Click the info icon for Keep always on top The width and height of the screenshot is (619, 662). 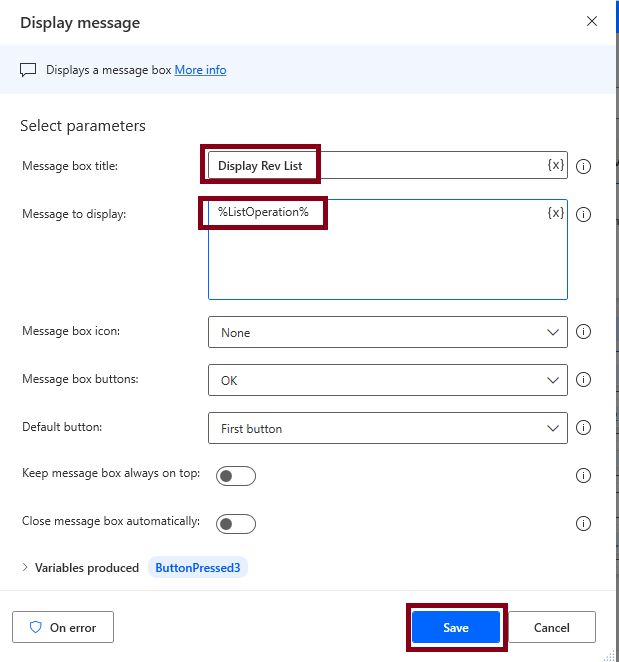(x=584, y=475)
